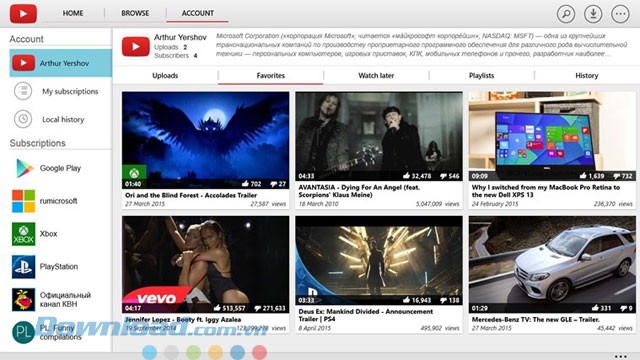Open the PlayStation channel icon
The image size is (640, 360).
coord(24,267)
